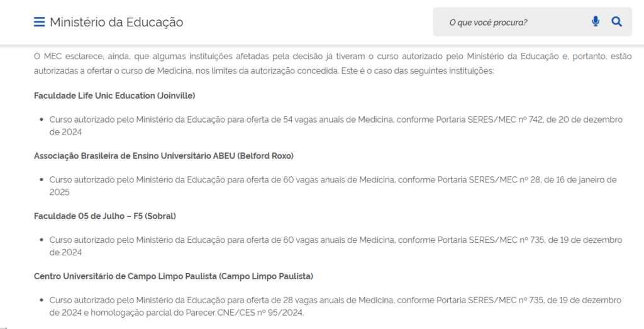The height and width of the screenshot is (329, 644).
Task: Click the microphone voice search icon
Action: coord(596,22)
